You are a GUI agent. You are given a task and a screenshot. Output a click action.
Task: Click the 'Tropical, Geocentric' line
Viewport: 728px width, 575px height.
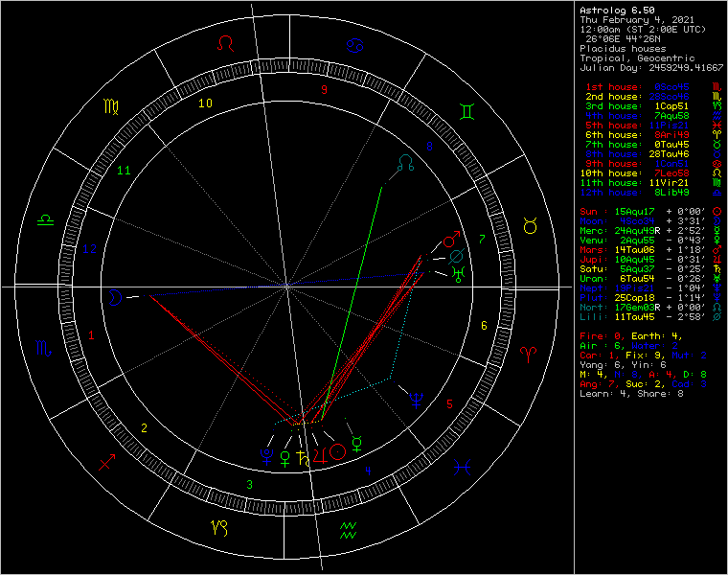click(x=637, y=58)
